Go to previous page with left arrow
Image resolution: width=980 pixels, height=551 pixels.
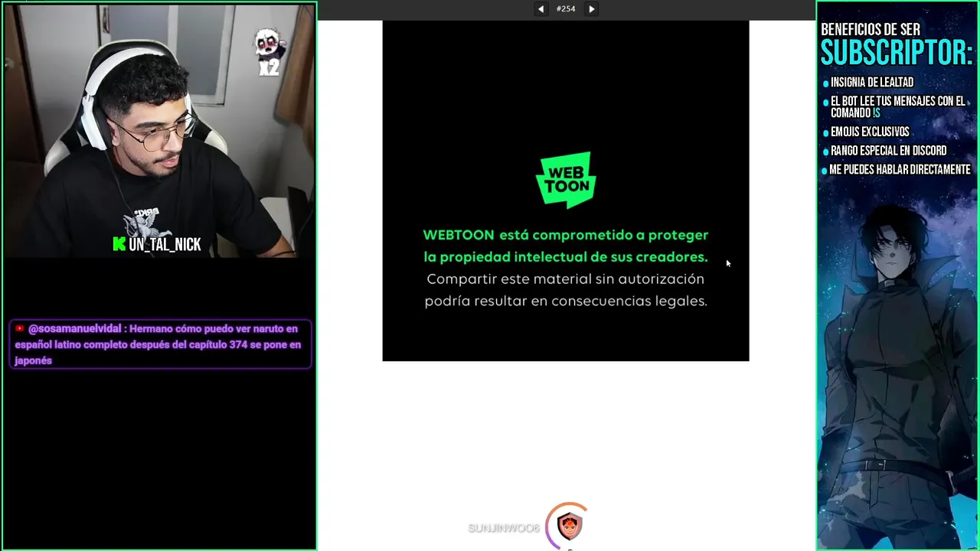tap(541, 9)
